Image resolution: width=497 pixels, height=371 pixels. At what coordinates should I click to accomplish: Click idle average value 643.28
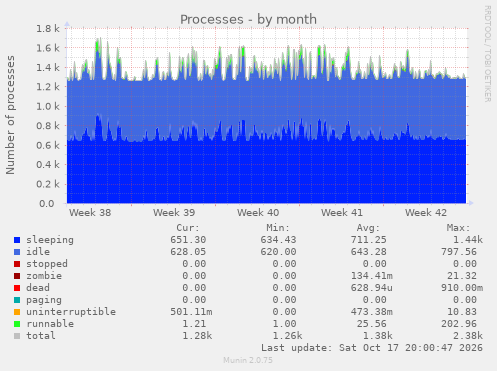click(x=368, y=252)
